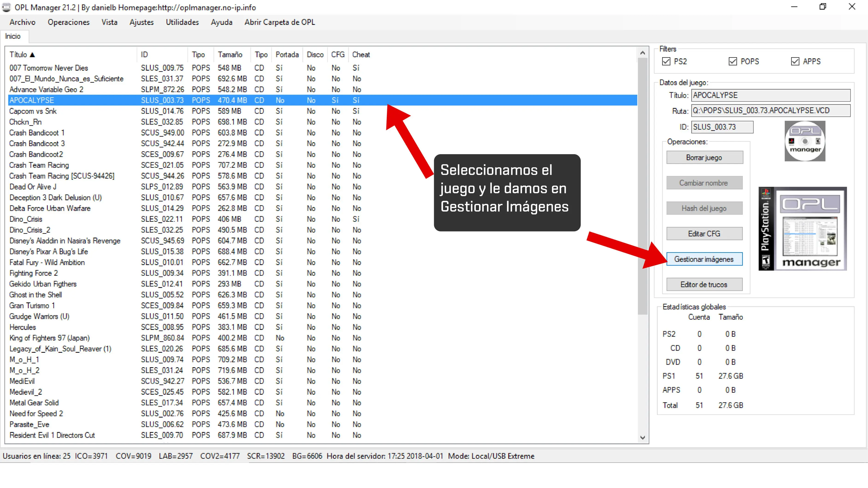Click Abrir Carpeta de OPL menu item
This screenshot has height=488, width=868.
(280, 22)
